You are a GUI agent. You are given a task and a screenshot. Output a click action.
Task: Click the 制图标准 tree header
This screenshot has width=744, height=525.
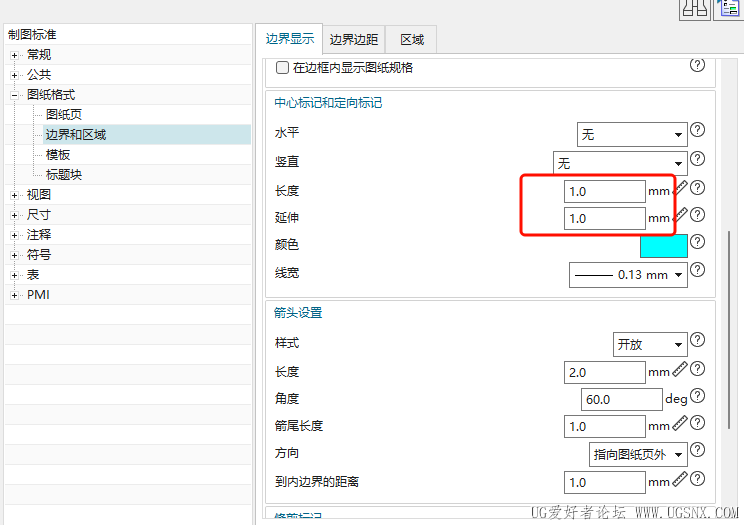(32, 34)
